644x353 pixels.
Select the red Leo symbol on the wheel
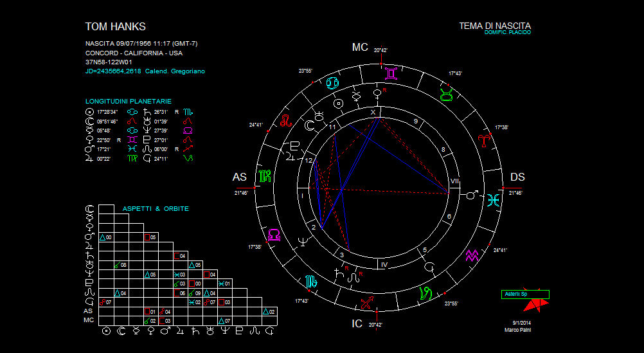click(x=286, y=120)
